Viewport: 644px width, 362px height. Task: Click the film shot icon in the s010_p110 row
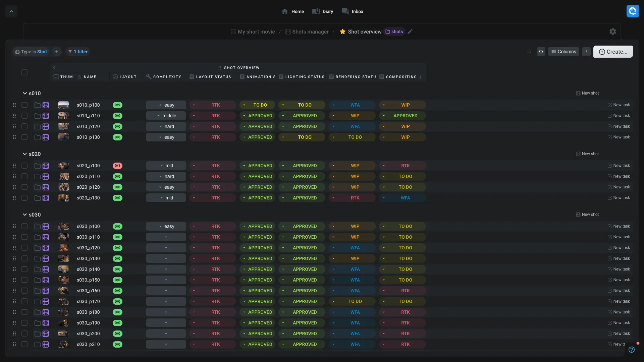[46, 116]
